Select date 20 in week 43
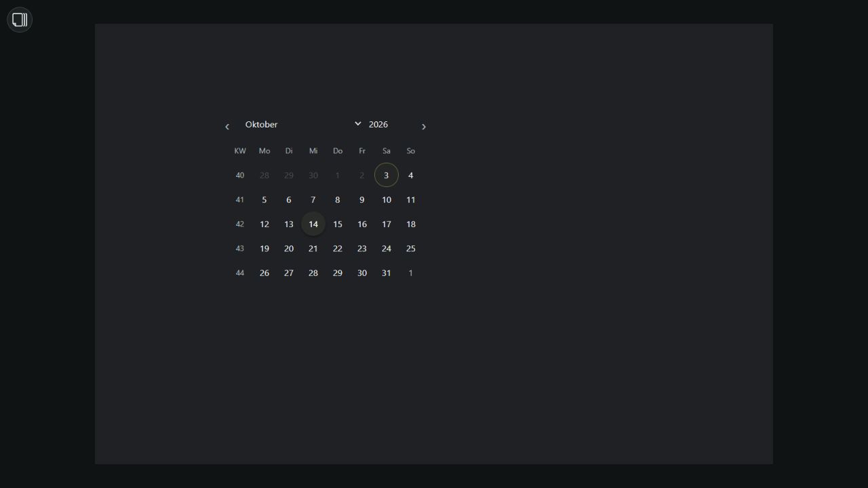Viewport: 868px width, 488px height. point(289,249)
